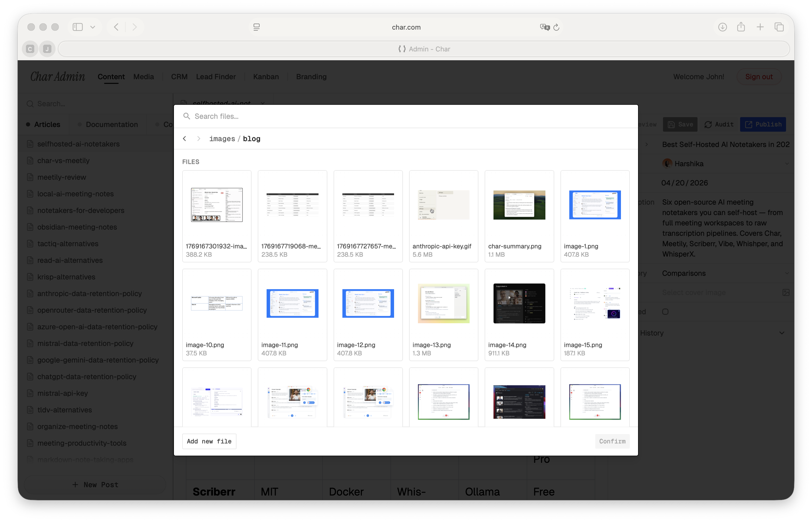Open the mistral-api-key article
Screen dimensions: 812x522
pos(62,393)
